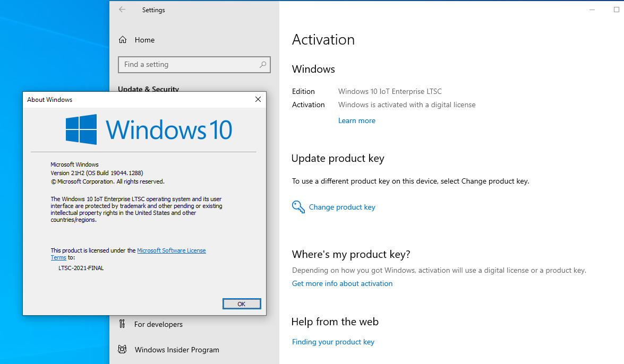Click the Change product key link
Viewport: 624px width, 364px height.
click(342, 207)
